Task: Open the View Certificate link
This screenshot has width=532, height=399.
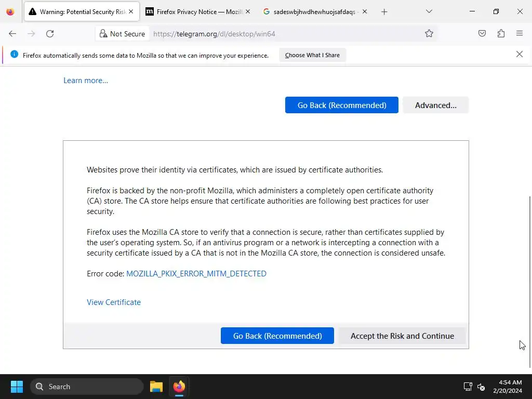Action: click(x=114, y=302)
